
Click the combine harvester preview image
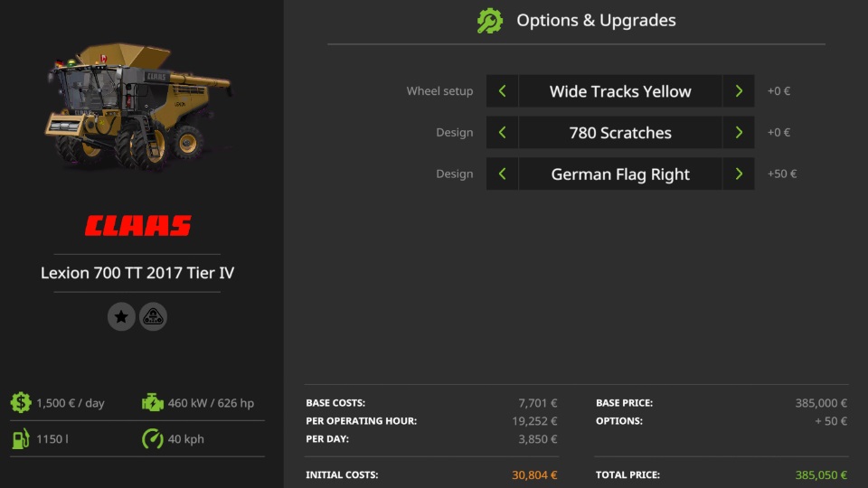point(137,108)
